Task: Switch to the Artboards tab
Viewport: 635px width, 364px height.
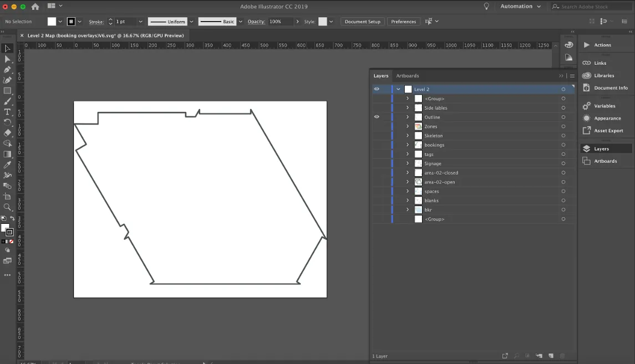Action: pos(407,76)
